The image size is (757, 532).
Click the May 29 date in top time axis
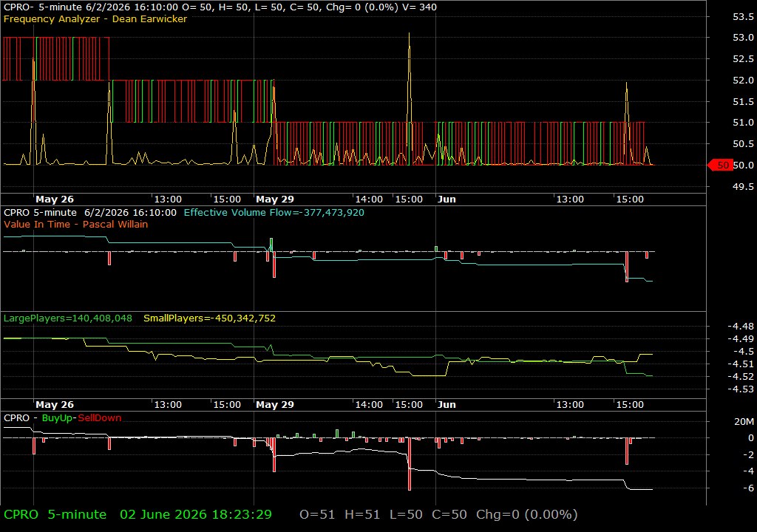275,199
